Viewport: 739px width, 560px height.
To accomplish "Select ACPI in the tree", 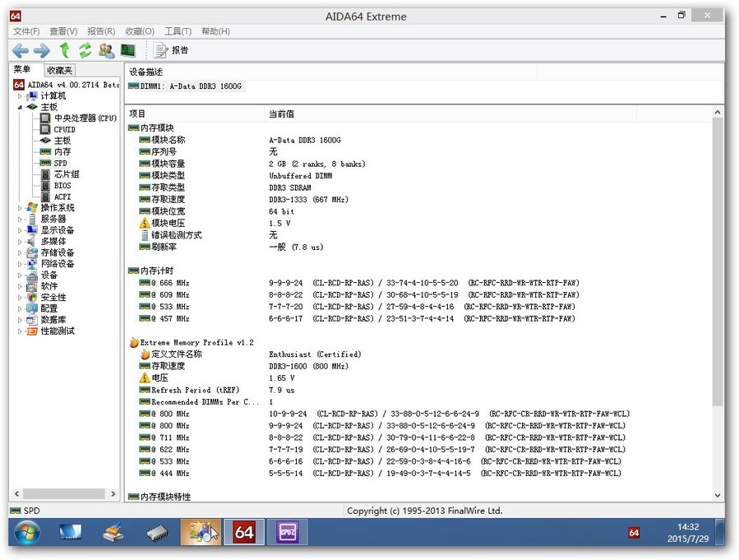I will (x=56, y=197).
